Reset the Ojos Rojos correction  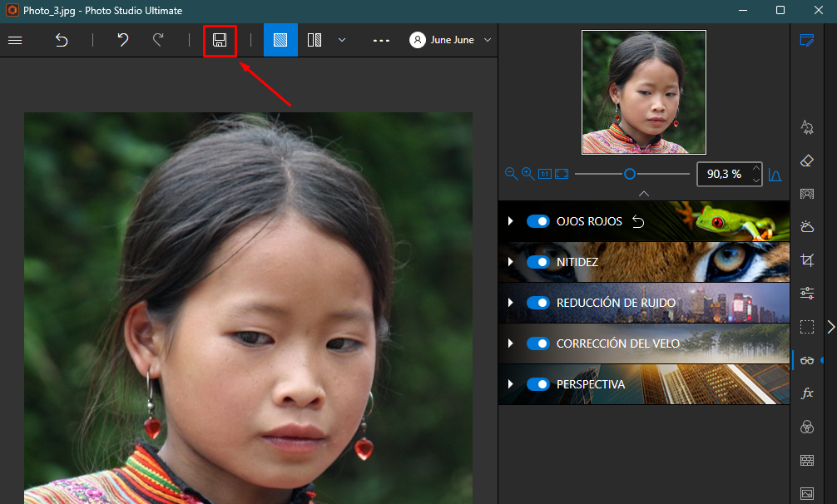coord(638,221)
